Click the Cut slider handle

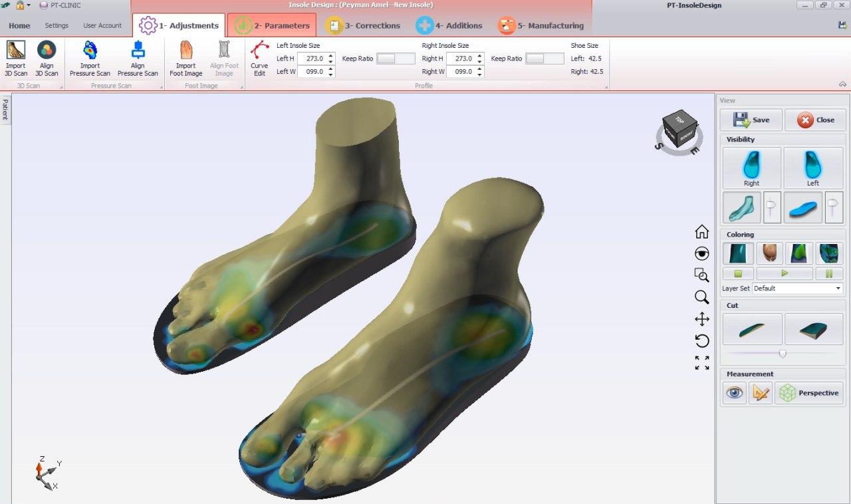[783, 354]
